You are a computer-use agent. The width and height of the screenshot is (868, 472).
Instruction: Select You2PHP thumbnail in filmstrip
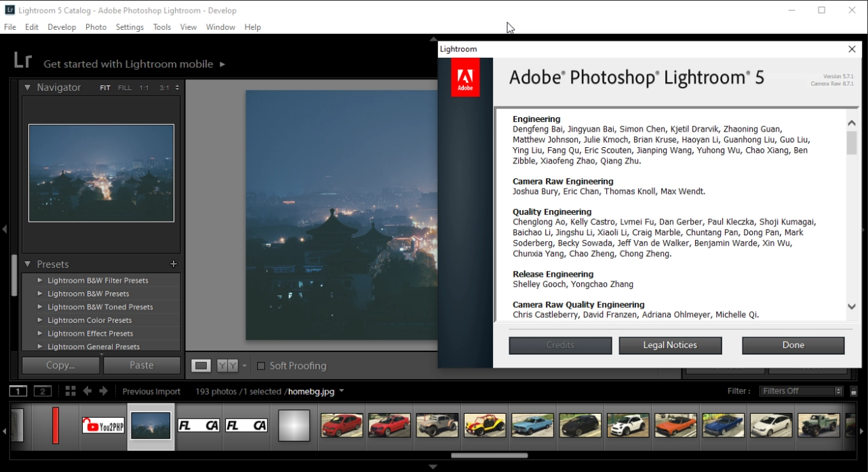104,425
